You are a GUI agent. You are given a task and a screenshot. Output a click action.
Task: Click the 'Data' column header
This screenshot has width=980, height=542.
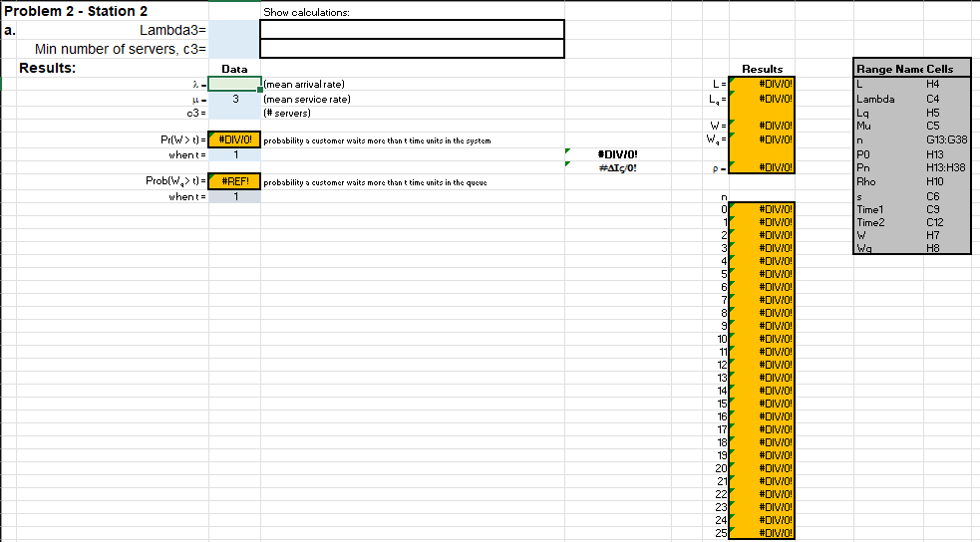coord(234,70)
